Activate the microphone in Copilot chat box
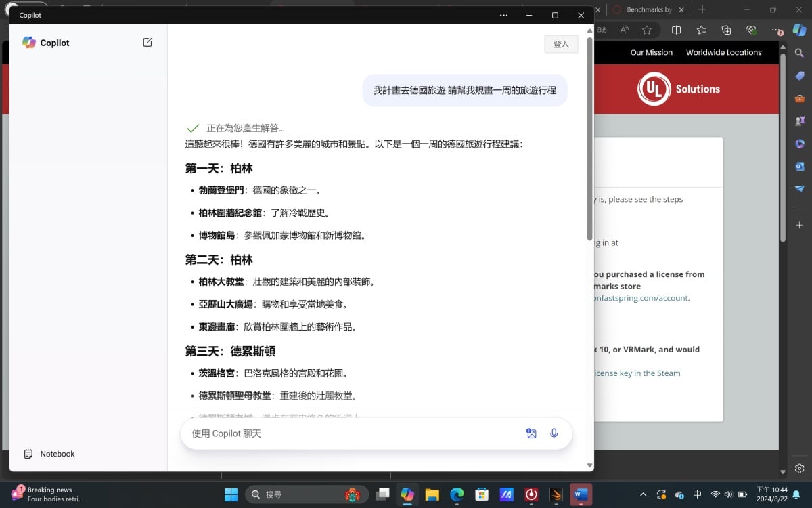The width and height of the screenshot is (812, 508). pos(554,433)
